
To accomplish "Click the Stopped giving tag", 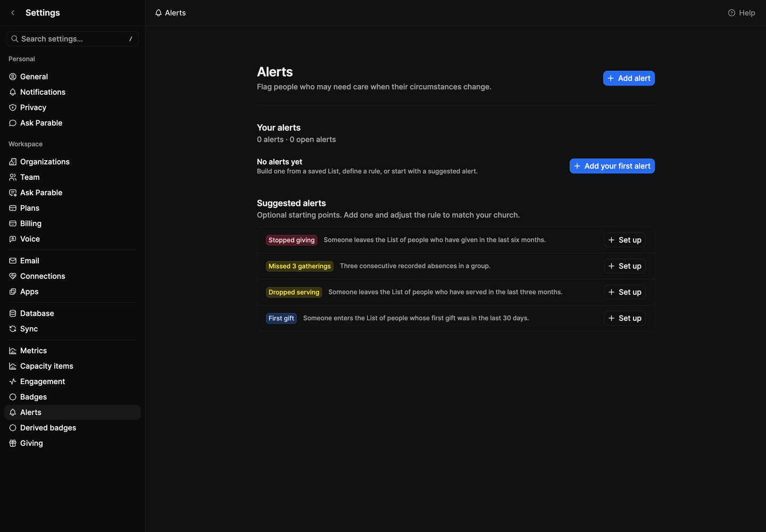I will click(292, 240).
